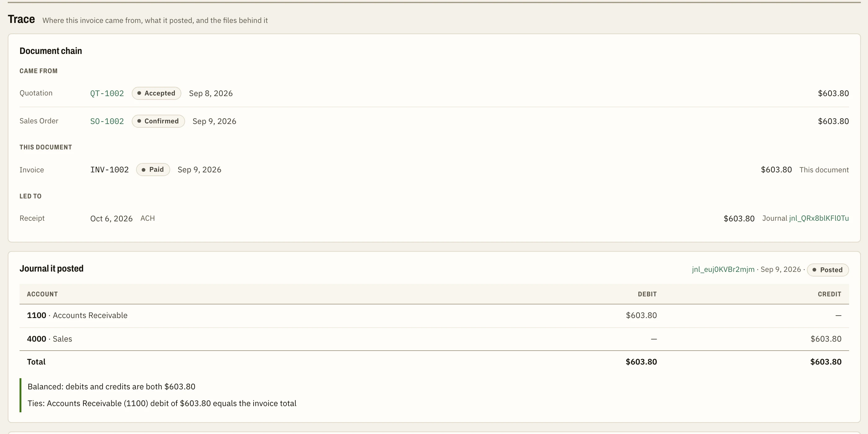Click the 4000 · Sales account row
The height and width of the screenshot is (434, 868).
(434, 339)
